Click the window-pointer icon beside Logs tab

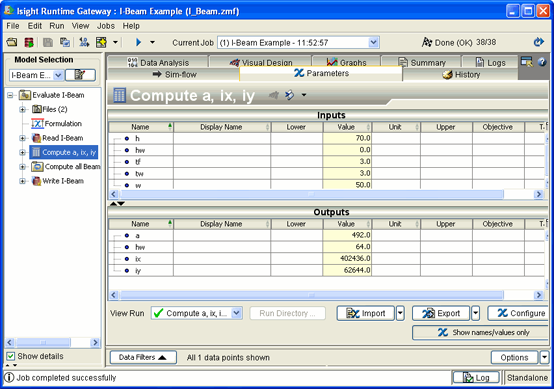click(526, 62)
